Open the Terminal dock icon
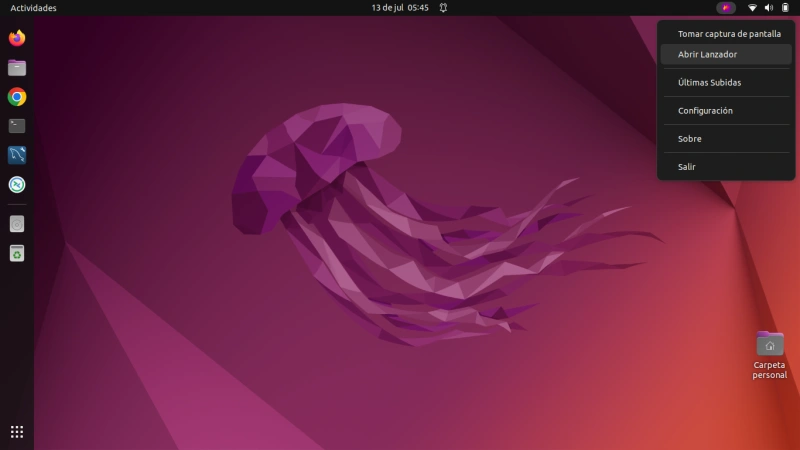The width and height of the screenshot is (800, 450). [x=17, y=126]
